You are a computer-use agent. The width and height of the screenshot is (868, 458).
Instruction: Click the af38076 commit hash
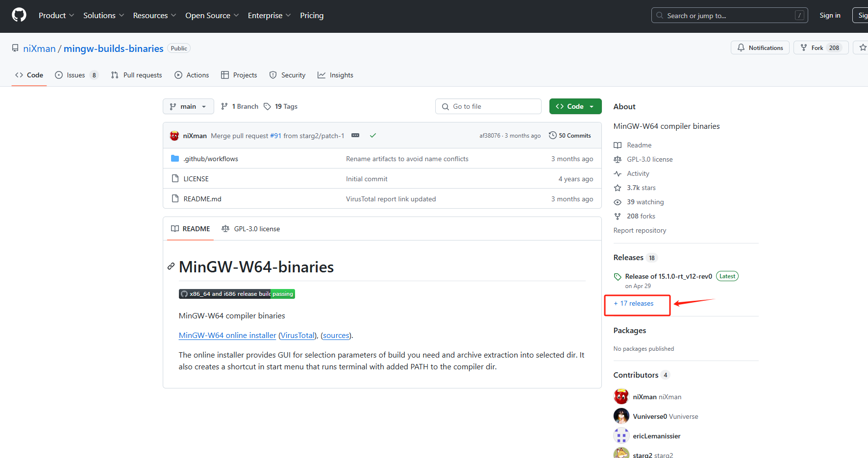click(x=490, y=136)
